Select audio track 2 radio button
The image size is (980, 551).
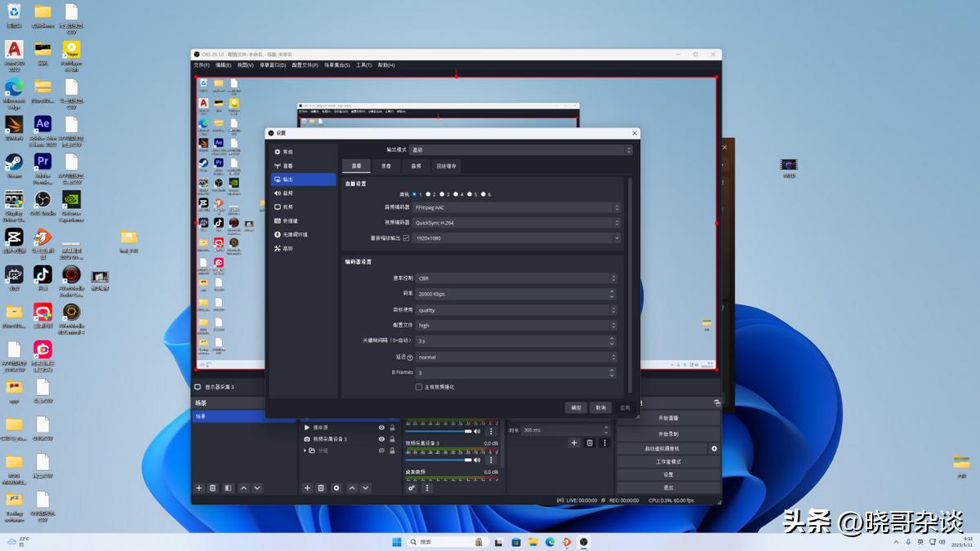[x=428, y=194]
